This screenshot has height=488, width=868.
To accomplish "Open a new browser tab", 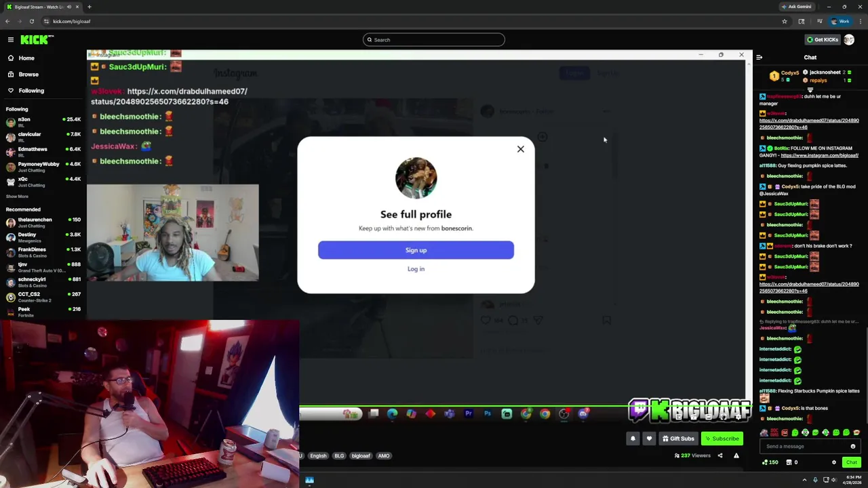I will pyautogui.click(x=89, y=7).
